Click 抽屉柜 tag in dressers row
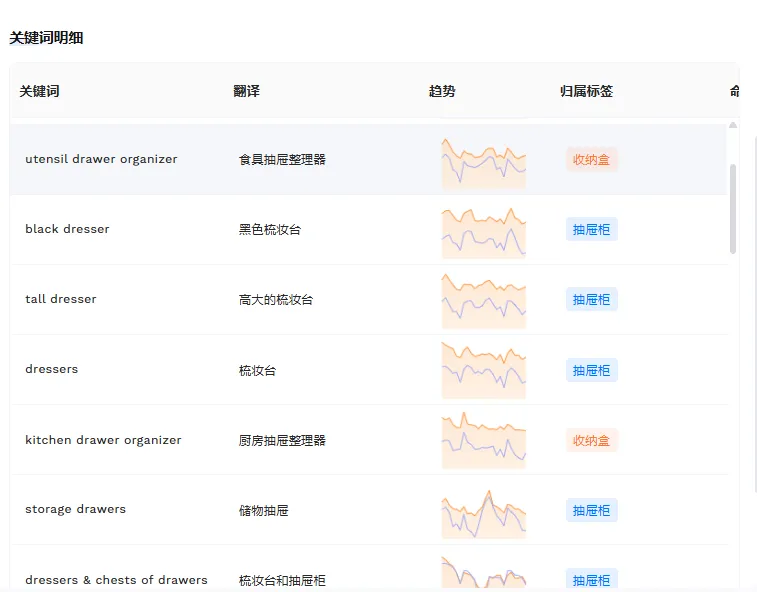The width and height of the screenshot is (757, 592). pos(591,370)
